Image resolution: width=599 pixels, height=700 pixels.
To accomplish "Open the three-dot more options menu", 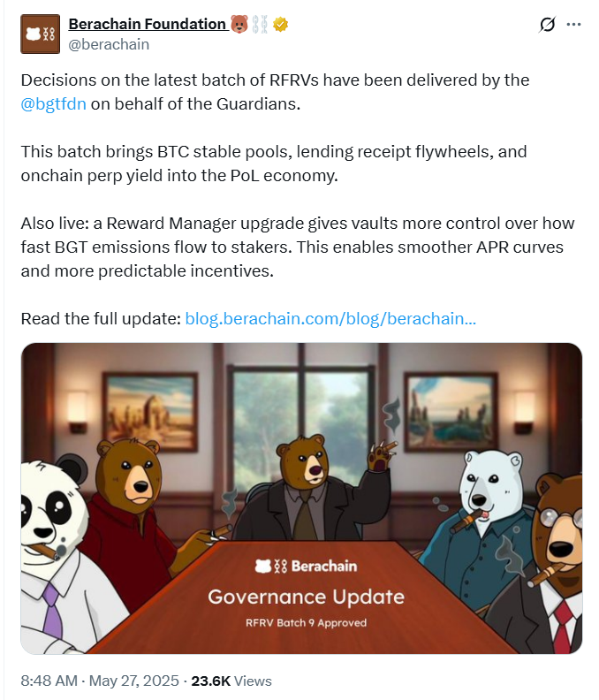I will [573, 25].
